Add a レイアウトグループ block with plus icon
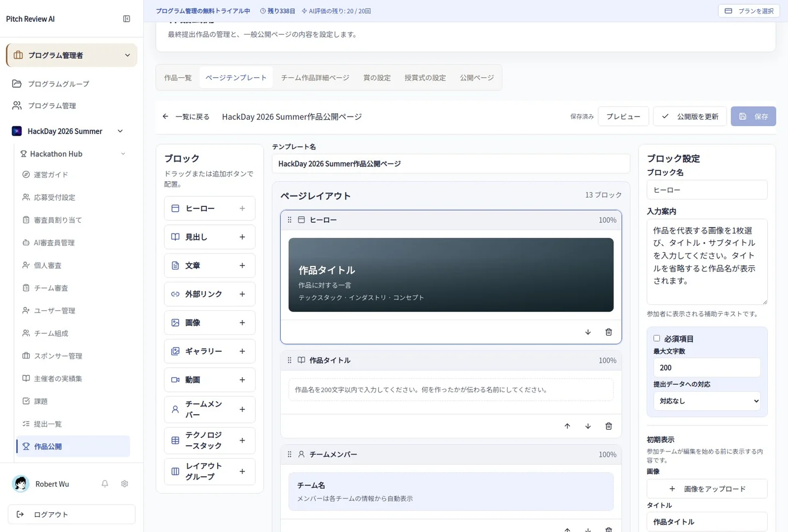Viewport: 788px width, 532px height. point(242,471)
